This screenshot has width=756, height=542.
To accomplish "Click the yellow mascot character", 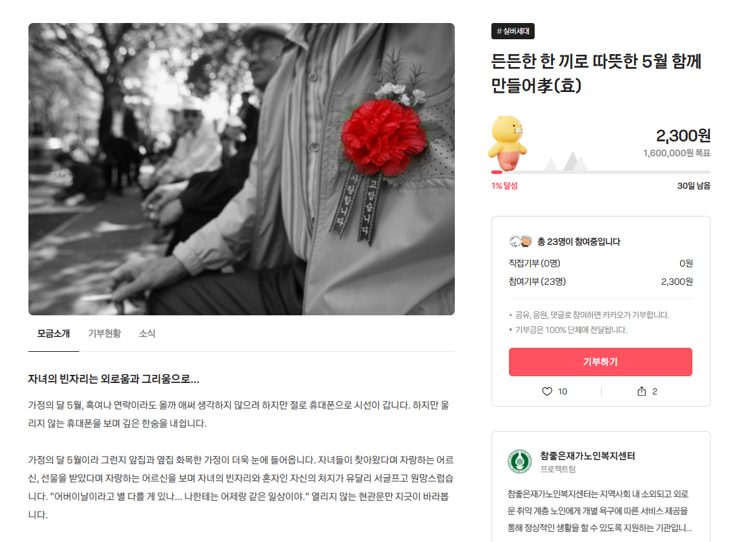I will tap(507, 143).
